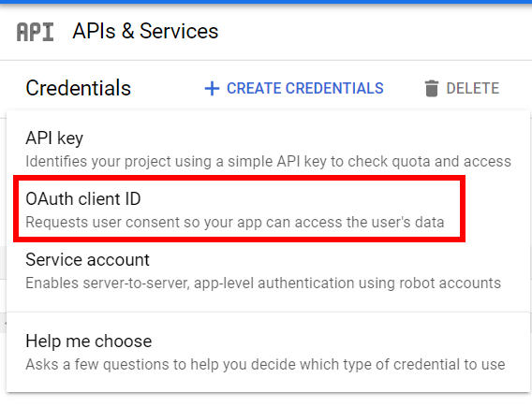Click the red highlight border around OAuth
This screenshot has width=532, height=407.
click(x=239, y=178)
